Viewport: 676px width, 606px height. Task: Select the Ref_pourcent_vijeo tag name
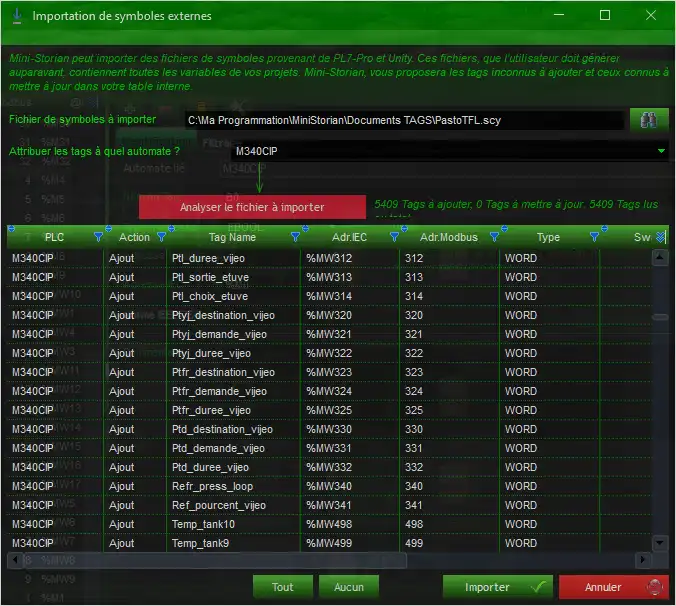[x=219, y=506]
